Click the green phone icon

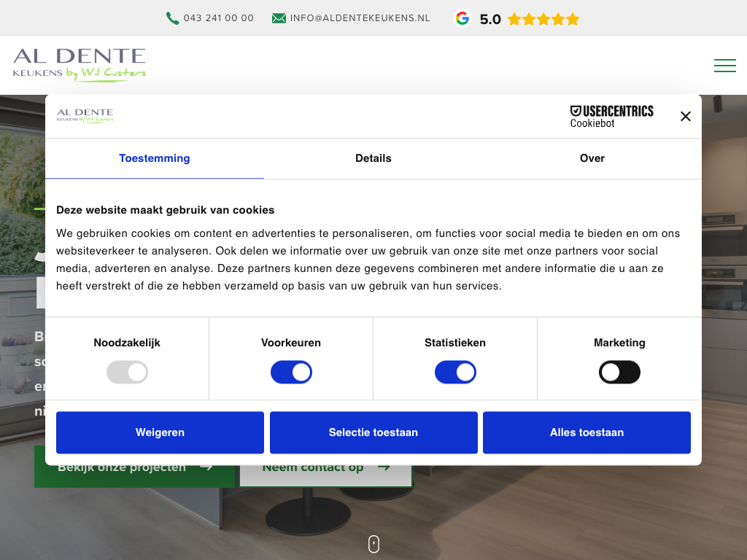(x=172, y=18)
